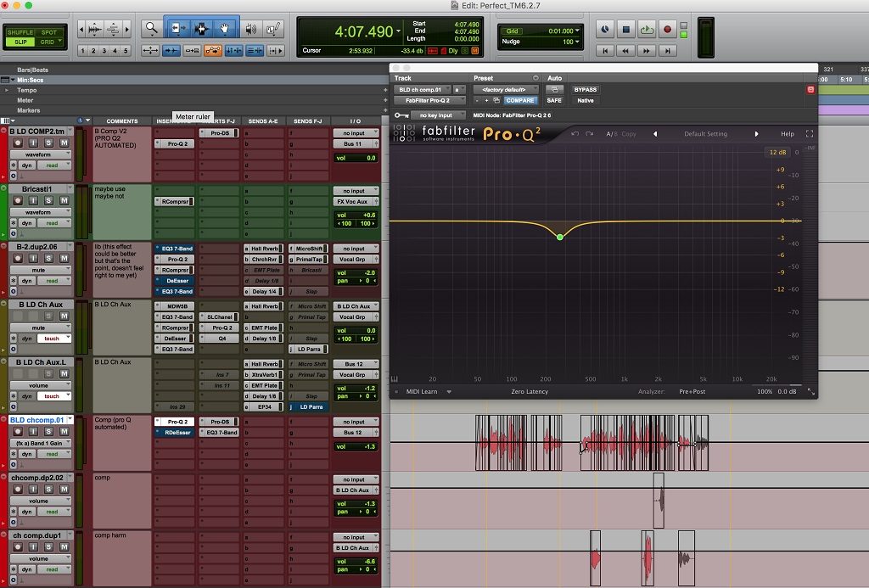The height and width of the screenshot is (588, 869).
Task: Open the GRID mode dropdown
Action: (x=60, y=42)
